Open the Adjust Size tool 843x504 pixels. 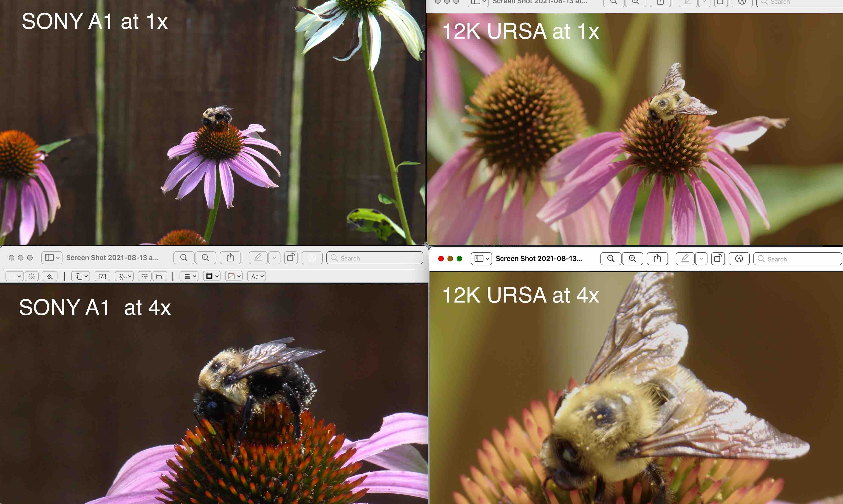pos(160,276)
